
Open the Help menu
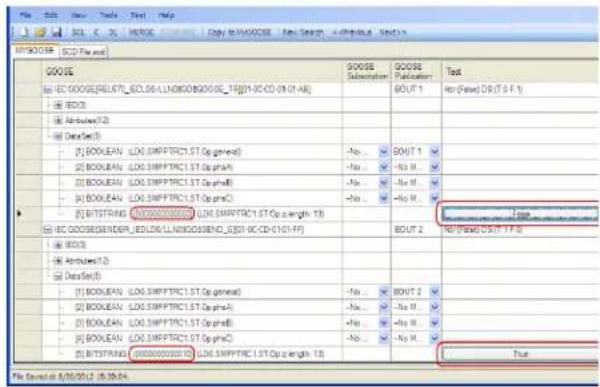click(166, 15)
